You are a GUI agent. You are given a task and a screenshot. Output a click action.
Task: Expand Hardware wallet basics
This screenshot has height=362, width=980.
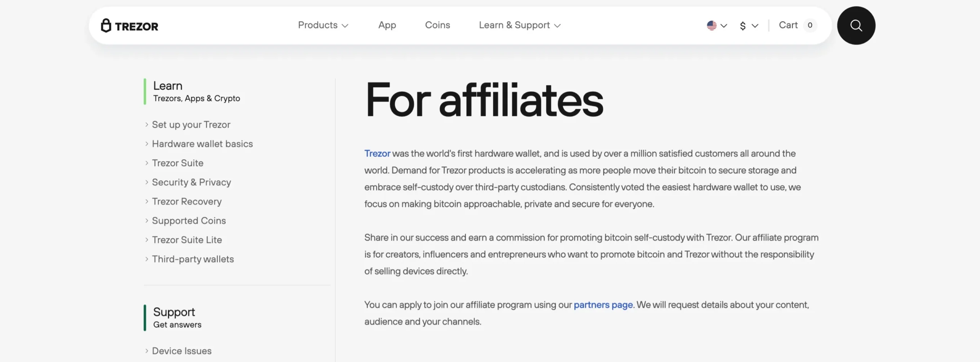pos(202,144)
